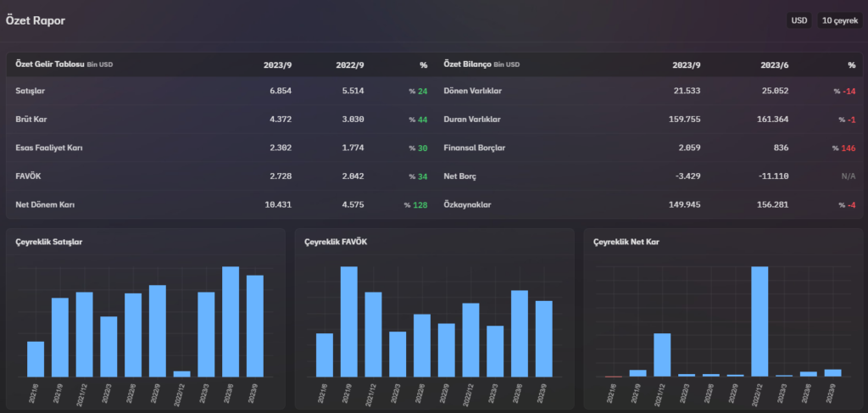Click the % -14 change value
The image size is (868, 413).
click(845, 91)
